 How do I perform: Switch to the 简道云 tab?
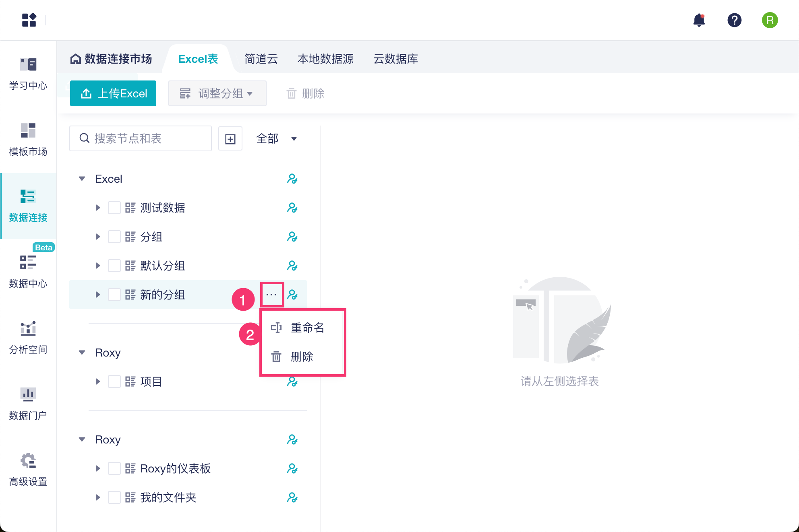tap(261, 59)
